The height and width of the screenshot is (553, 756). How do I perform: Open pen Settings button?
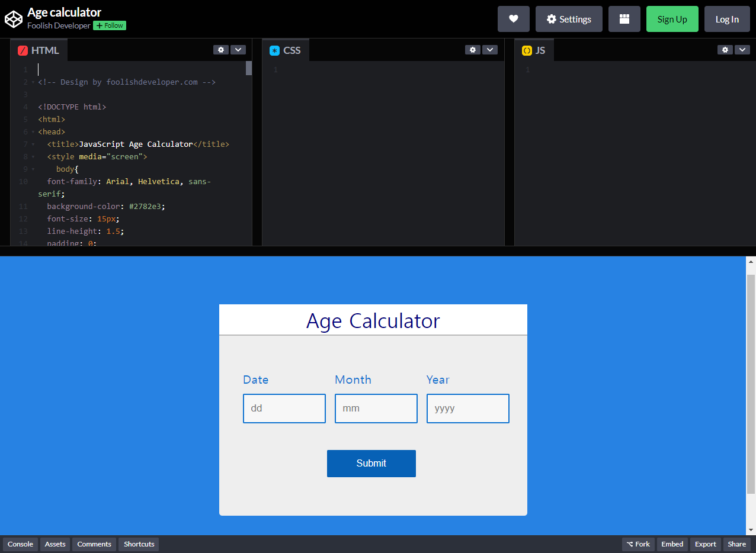pyautogui.click(x=568, y=19)
